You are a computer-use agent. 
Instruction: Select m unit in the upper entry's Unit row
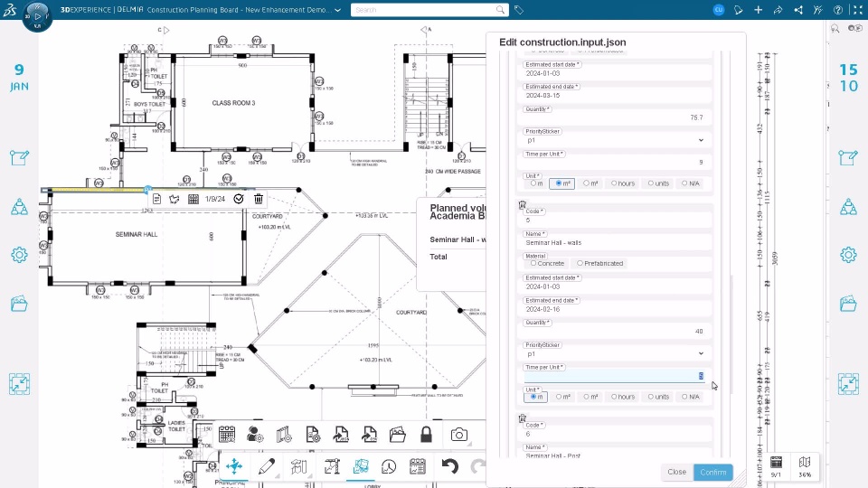point(533,183)
